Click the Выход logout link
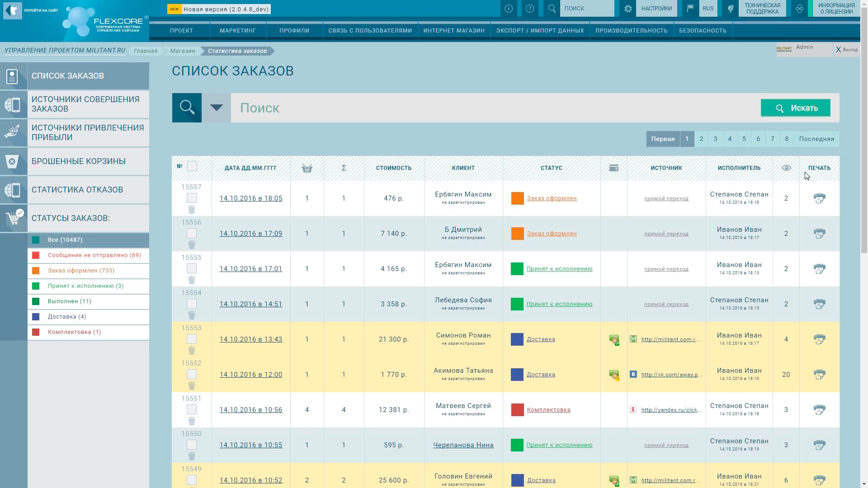Screen dimensions: 868x488 [x=846, y=50]
